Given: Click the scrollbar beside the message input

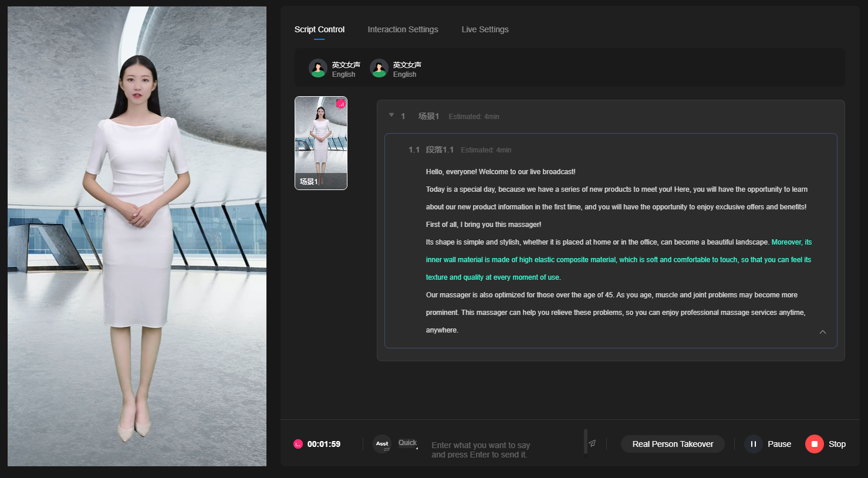Looking at the screenshot, I should [x=586, y=441].
